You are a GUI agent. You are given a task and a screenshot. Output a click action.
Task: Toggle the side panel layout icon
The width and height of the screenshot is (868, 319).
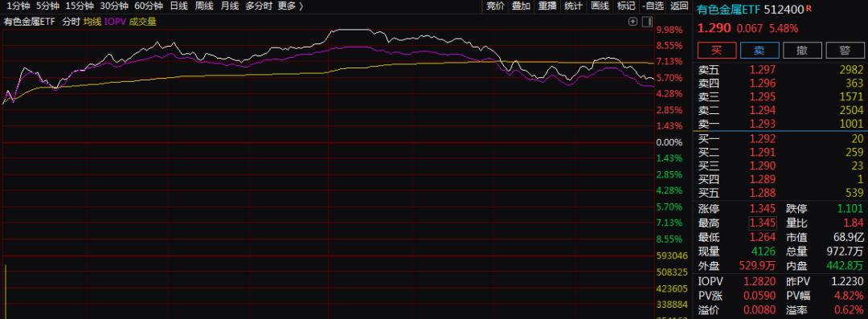(x=646, y=22)
